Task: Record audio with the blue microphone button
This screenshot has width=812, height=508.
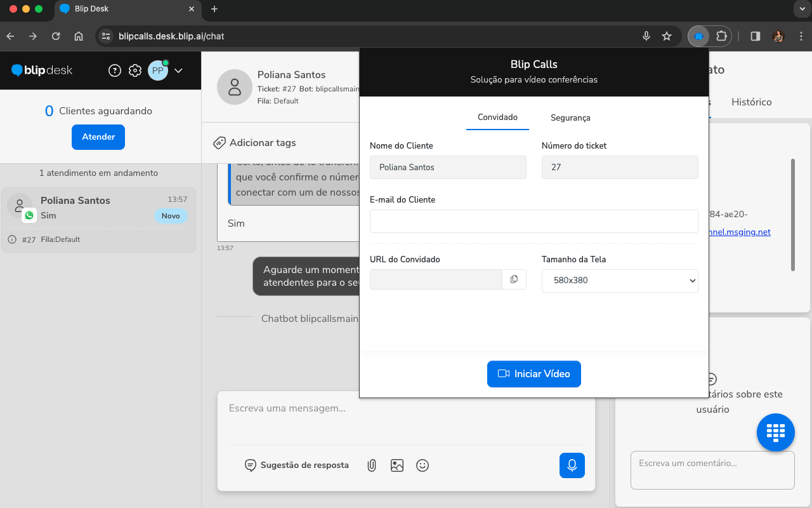Action: (572, 465)
